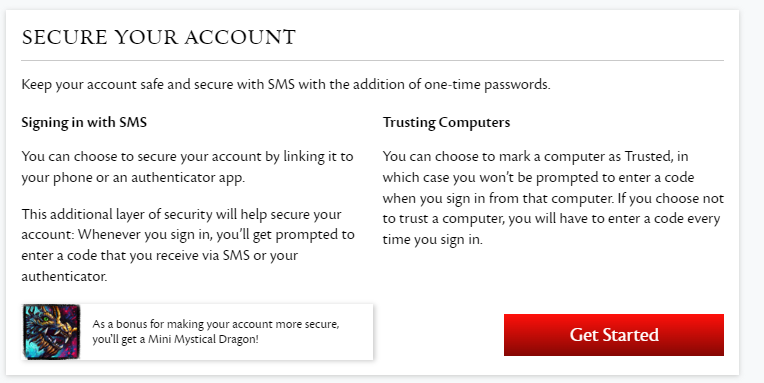Screen dimensions: 764x383
Task: Click the paragraph about marking a computer Trusted
Action: tap(553, 198)
